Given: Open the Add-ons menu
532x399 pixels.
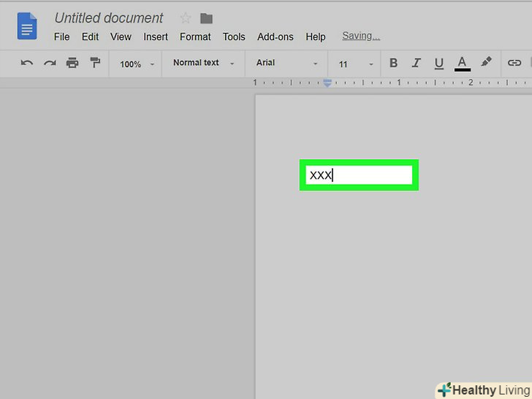Looking at the screenshot, I should [275, 37].
